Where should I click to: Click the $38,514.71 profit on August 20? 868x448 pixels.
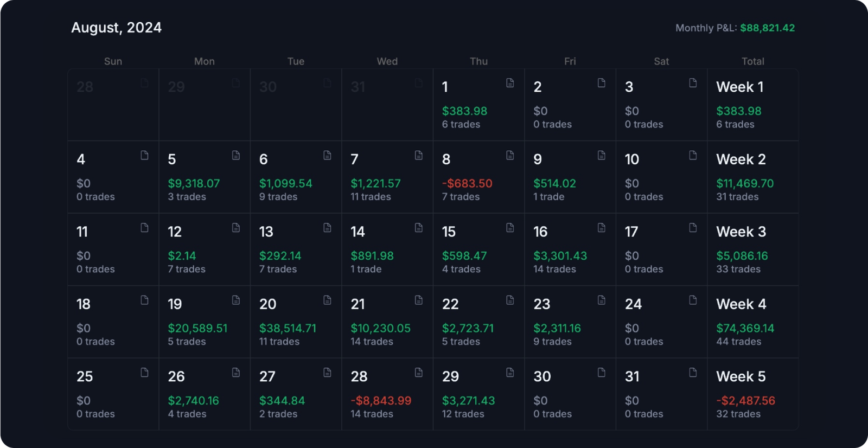click(x=288, y=328)
